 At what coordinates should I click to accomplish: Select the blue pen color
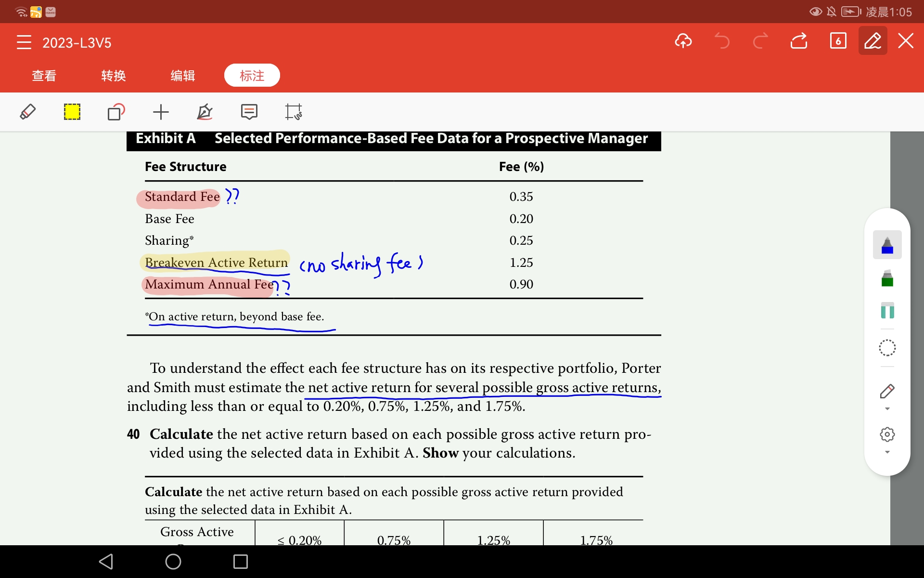tap(887, 245)
